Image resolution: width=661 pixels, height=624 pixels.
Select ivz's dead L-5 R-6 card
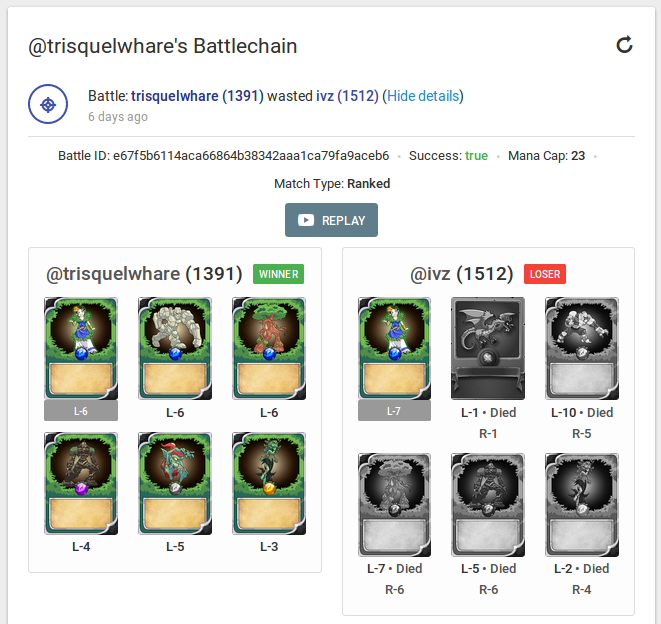click(x=488, y=505)
